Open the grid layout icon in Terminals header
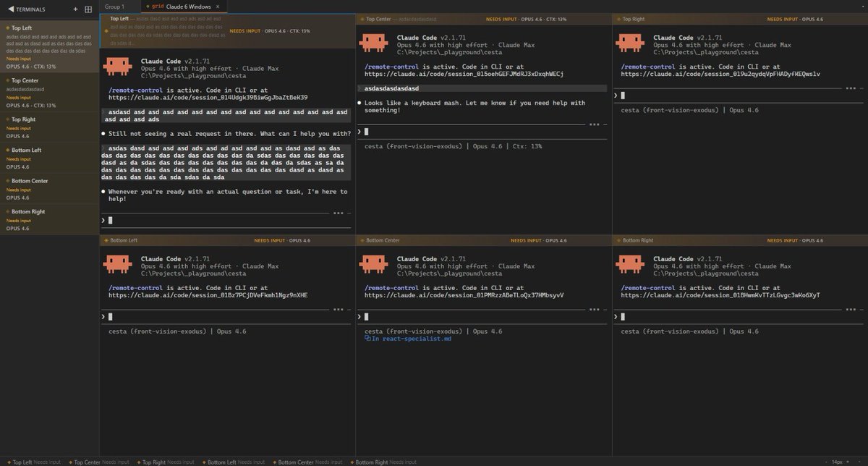The image size is (868, 466). click(x=88, y=9)
